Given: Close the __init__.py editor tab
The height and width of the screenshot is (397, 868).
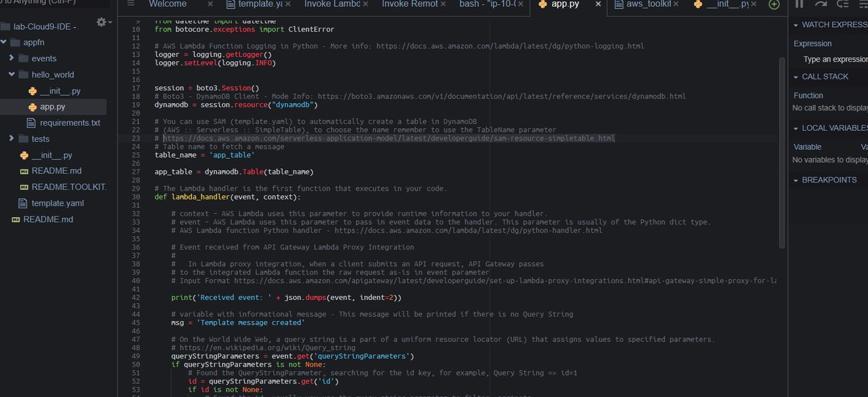Looking at the screenshot, I should [x=753, y=4].
